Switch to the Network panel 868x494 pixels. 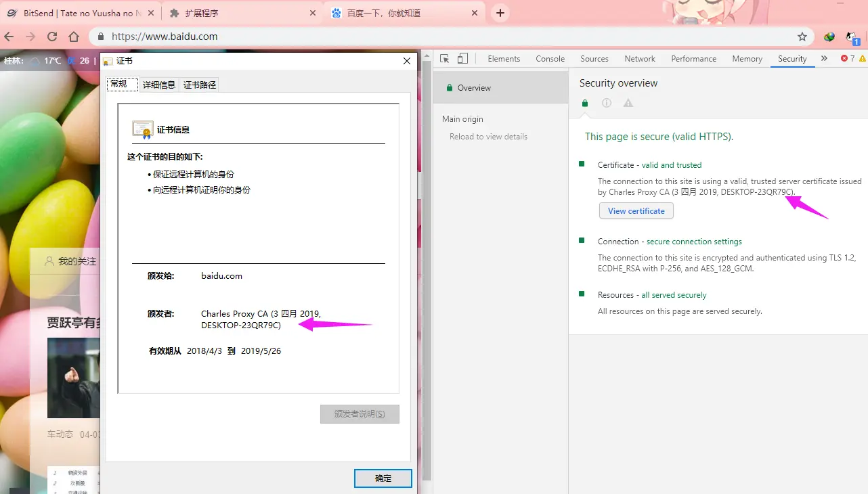click(x=640, y=59)
